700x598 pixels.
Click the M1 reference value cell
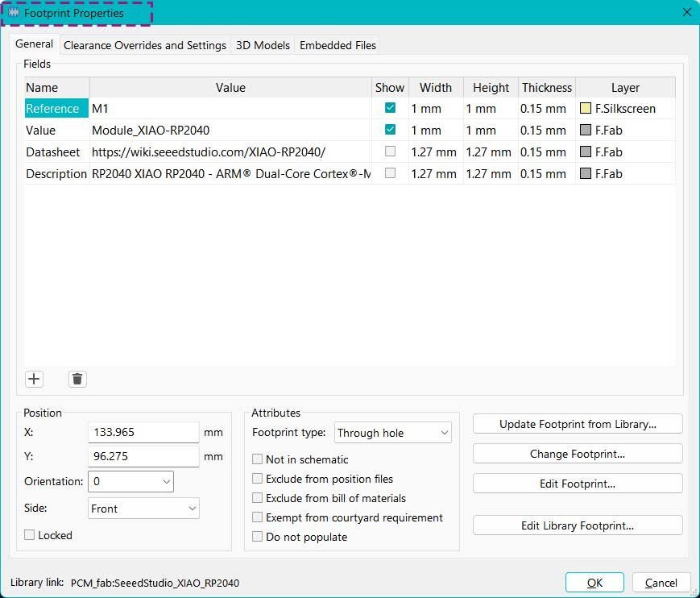pyautogui.click(x=230, y=108)
